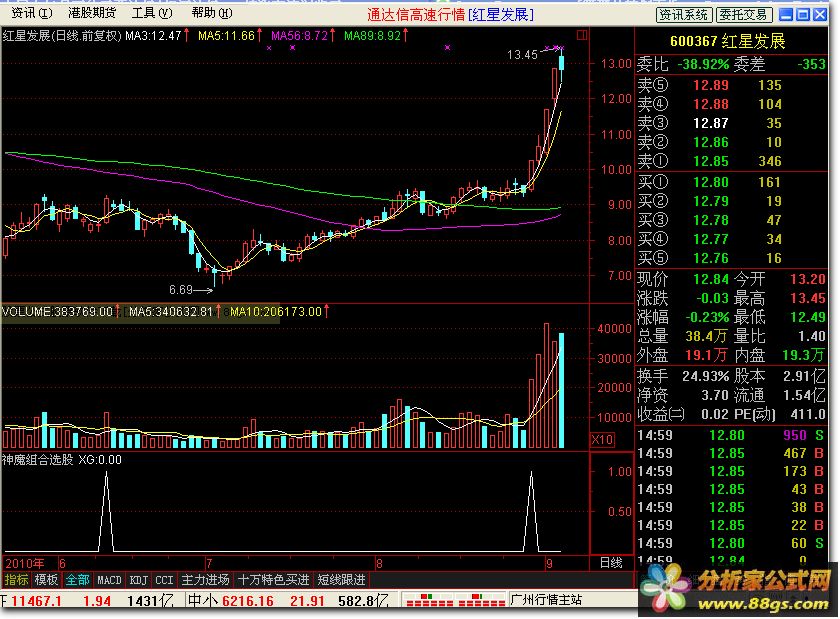
Task: Click the X10 volume scale box
Action: (x=603, y=440)
